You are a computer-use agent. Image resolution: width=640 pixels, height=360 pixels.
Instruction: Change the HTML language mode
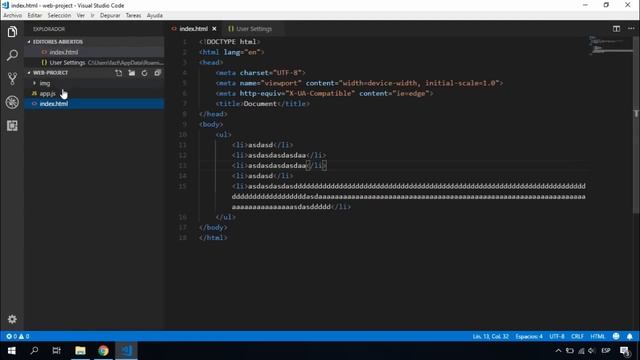click(x=598, y=336)
